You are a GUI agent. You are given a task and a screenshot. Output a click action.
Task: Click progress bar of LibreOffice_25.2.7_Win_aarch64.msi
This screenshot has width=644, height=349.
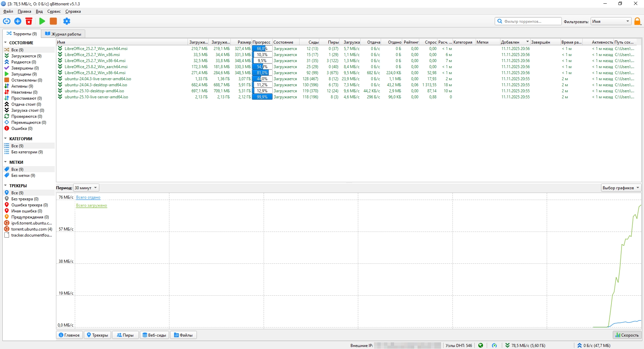(262, 49)
